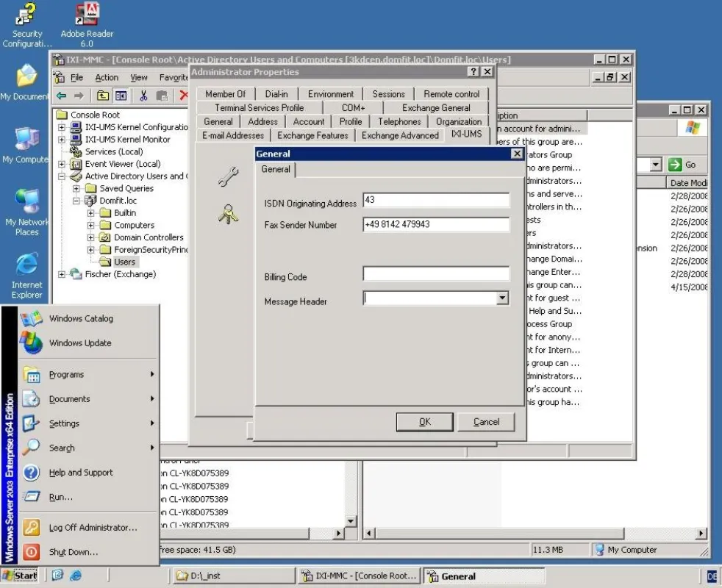The height and width of the screenshot is (588, 722).
Task: Open the Message Header dropdown arrow
Action: [x=502, y=298]
